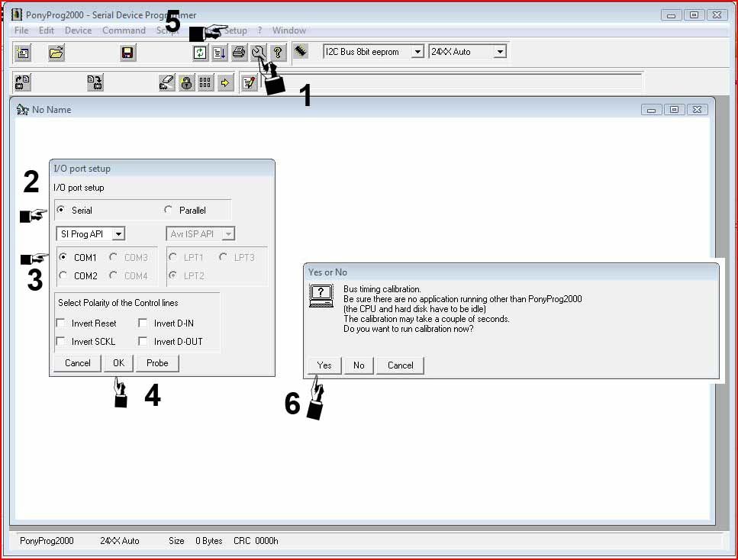738x560 pixels.
Task: Minimize the No Name child window
Action: click(652, 110)
